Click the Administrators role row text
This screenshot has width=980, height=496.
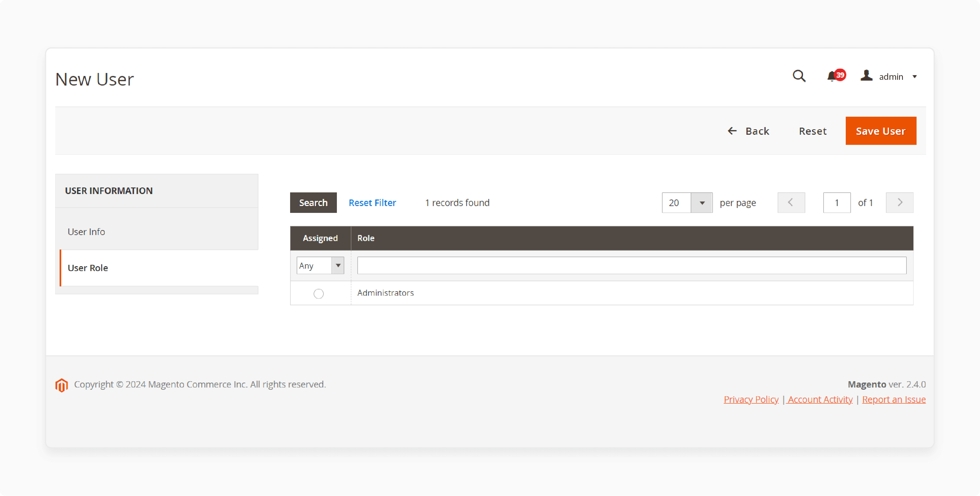coord(385,293)
